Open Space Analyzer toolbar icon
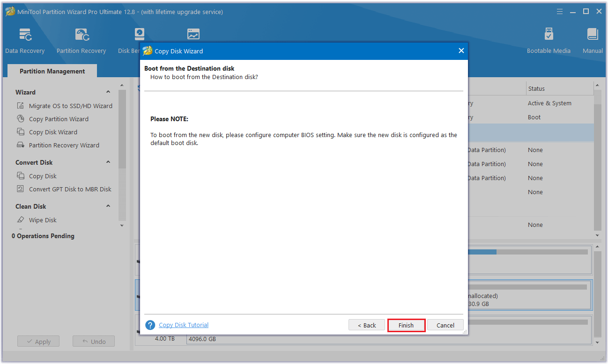 pos(193,34)
